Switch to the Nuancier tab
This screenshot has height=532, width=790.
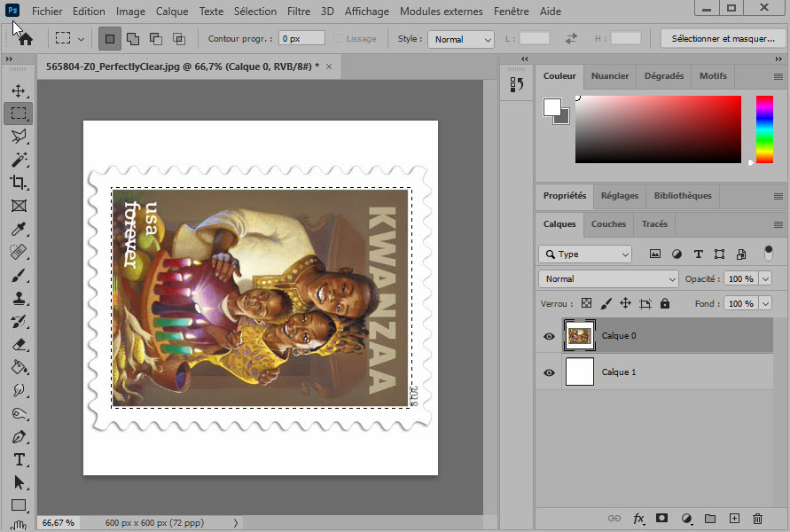tap(610, 76)
